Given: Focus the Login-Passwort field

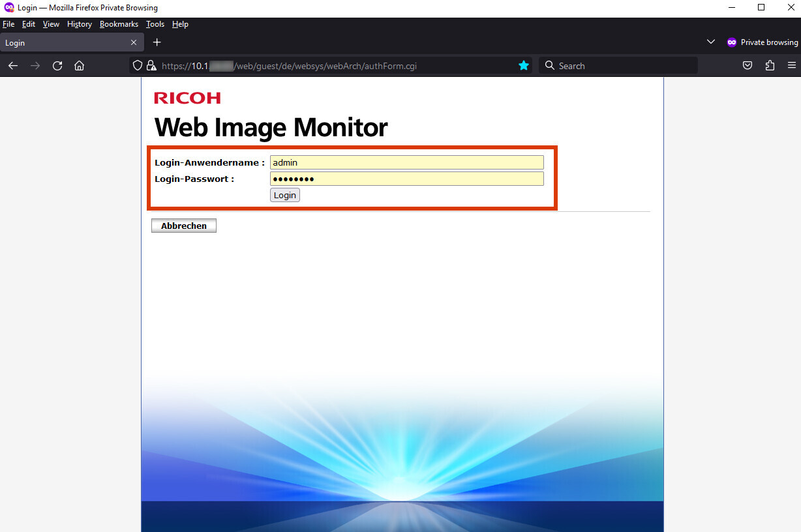Looking at the screenshot, I should (407, 179).
